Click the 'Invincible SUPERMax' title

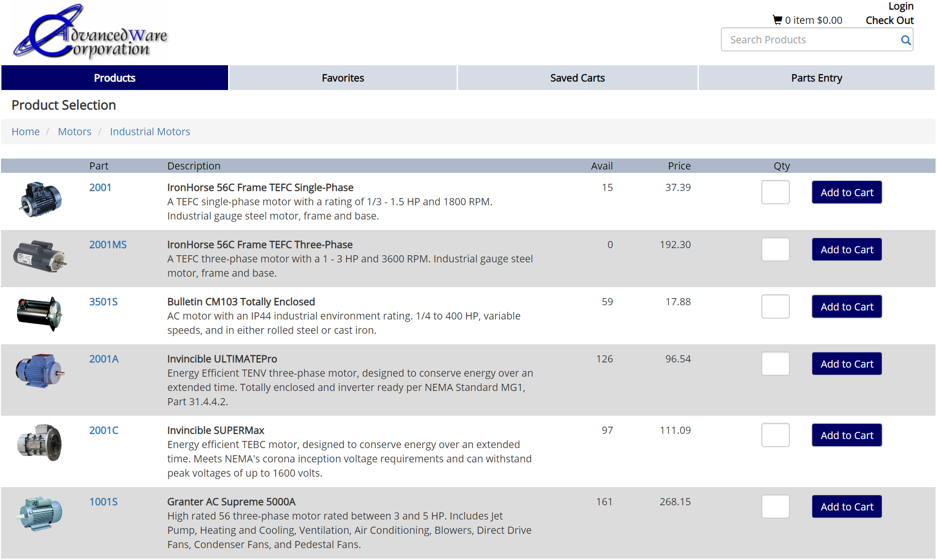coord(216,430)
